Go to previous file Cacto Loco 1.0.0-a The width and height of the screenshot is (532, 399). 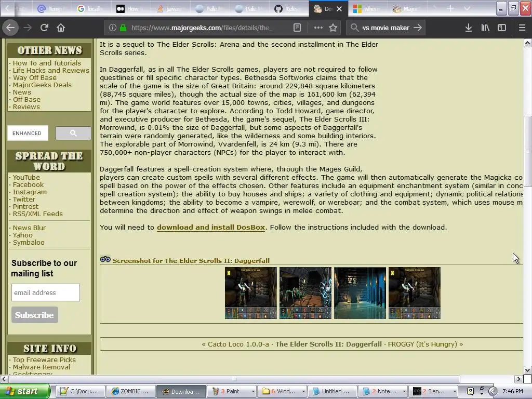point(238,344)
